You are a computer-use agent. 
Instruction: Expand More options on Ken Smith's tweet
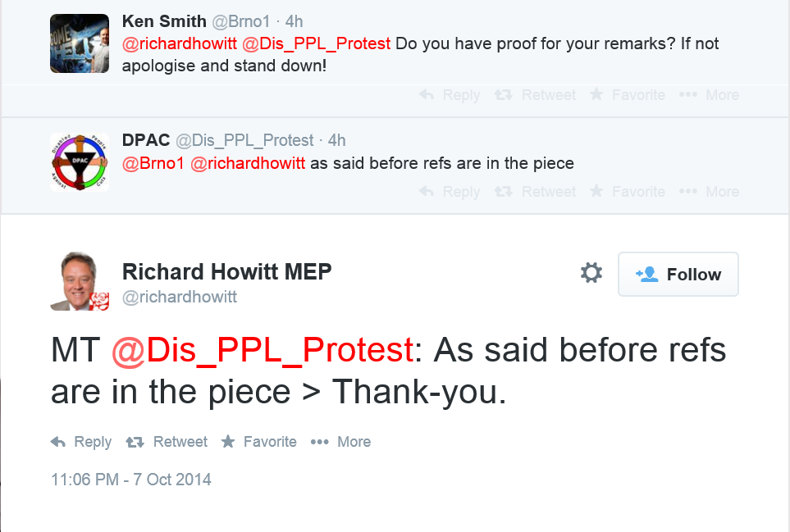(688, 94)
